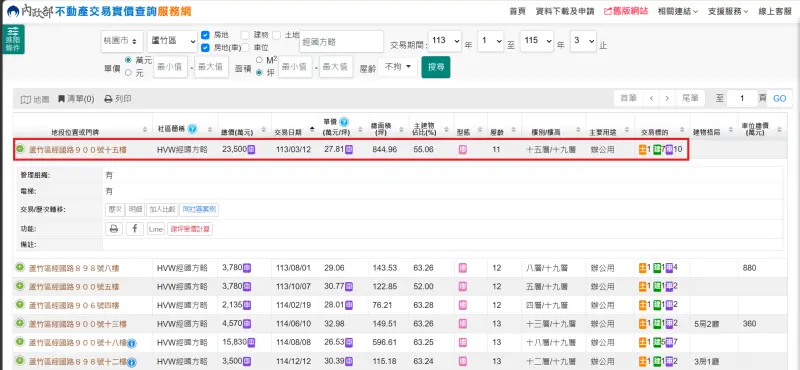The image size is (800, 370).
Task: Click the printer icon in 功能 row
Action: tap(114, 229)
